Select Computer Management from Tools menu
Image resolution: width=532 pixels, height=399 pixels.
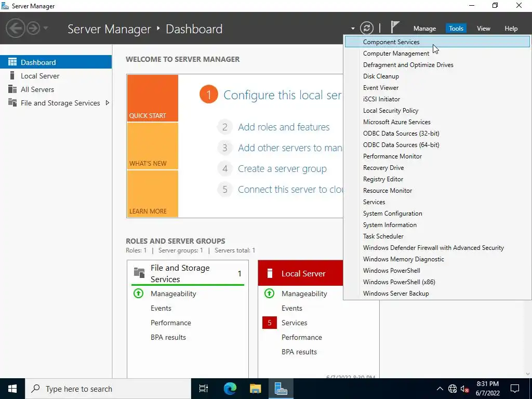pyautogui.click(x=437, y=54)
